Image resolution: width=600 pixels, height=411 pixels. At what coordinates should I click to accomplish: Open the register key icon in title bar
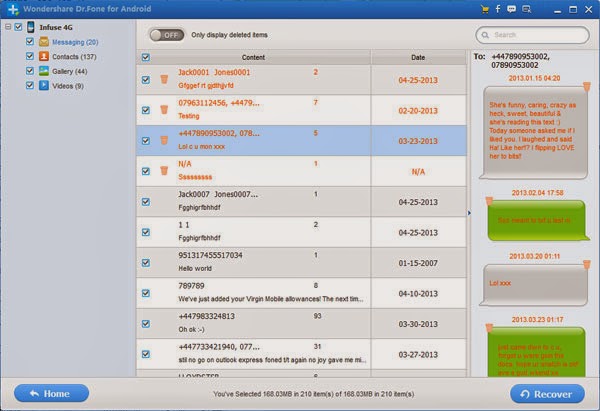(x=527, y=9)
